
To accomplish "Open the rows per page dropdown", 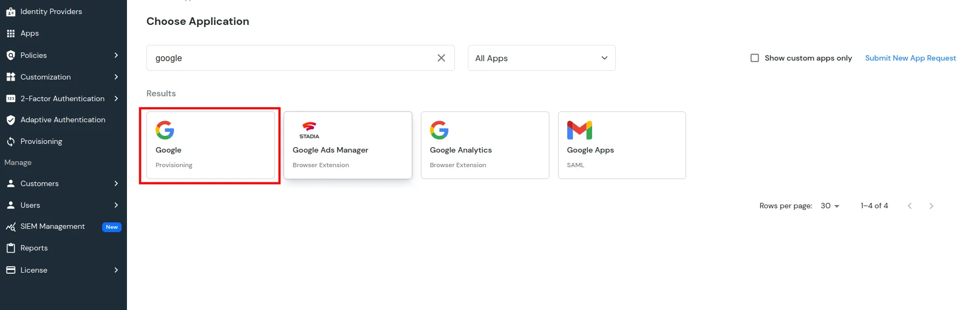I will pyautogui.click(x=830, y=206).
